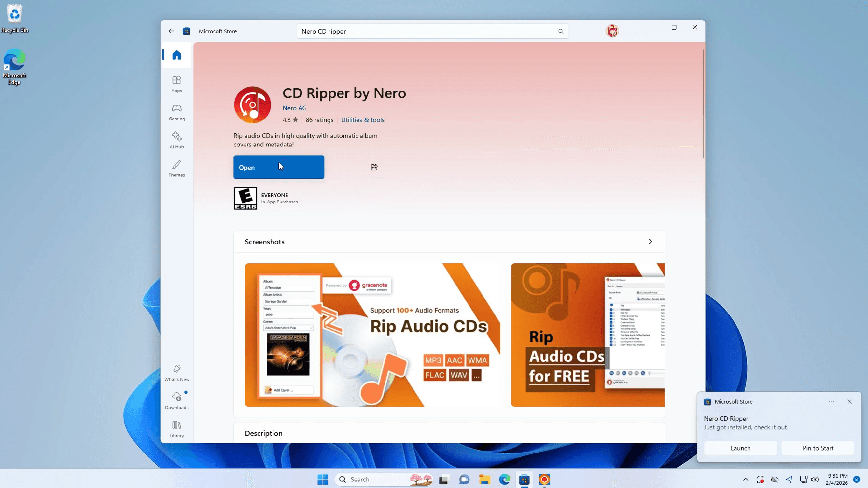Open Utilities & tools category link

(362, 120)
